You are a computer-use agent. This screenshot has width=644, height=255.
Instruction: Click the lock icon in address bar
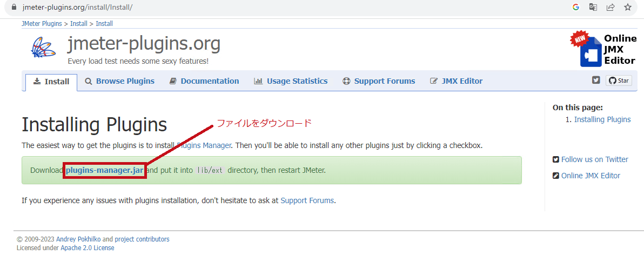pyautogui.click(x=15, y=7)
